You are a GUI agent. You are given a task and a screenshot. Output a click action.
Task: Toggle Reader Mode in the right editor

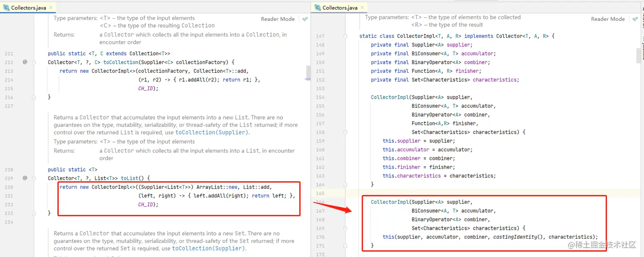point(608,19)
